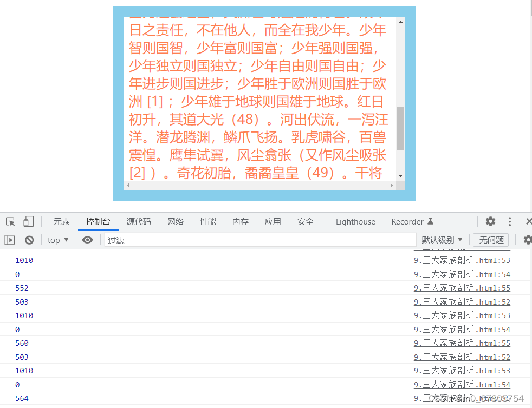The image size is (532, 408).
Task: Open source line 9.三大家族剖析.html:54
Action: (462, 274)
